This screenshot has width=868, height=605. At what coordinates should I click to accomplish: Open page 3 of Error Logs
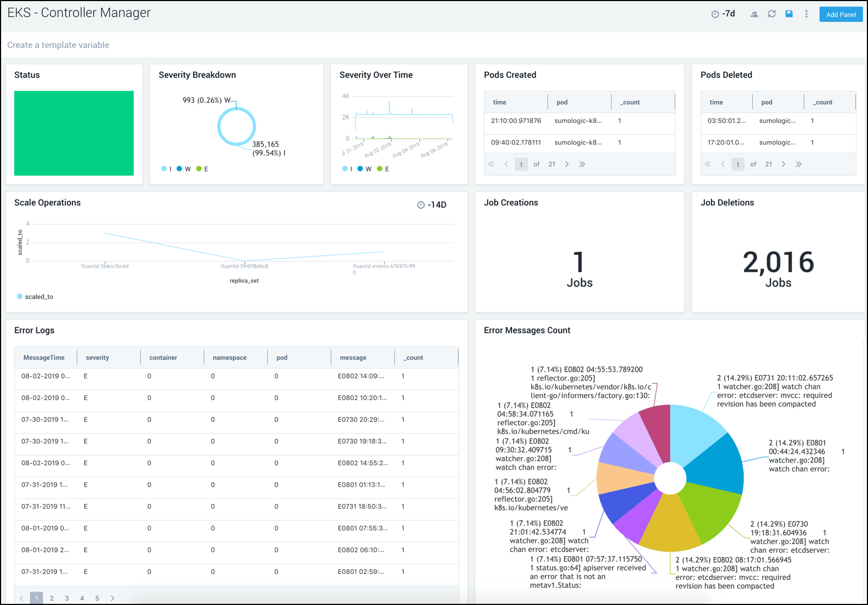(x=67, y=598)
